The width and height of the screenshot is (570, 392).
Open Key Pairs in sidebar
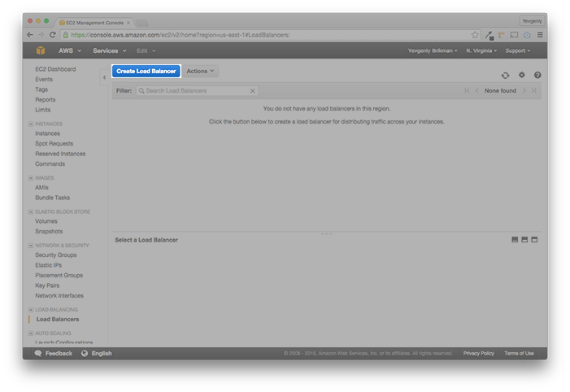point(47,285)
